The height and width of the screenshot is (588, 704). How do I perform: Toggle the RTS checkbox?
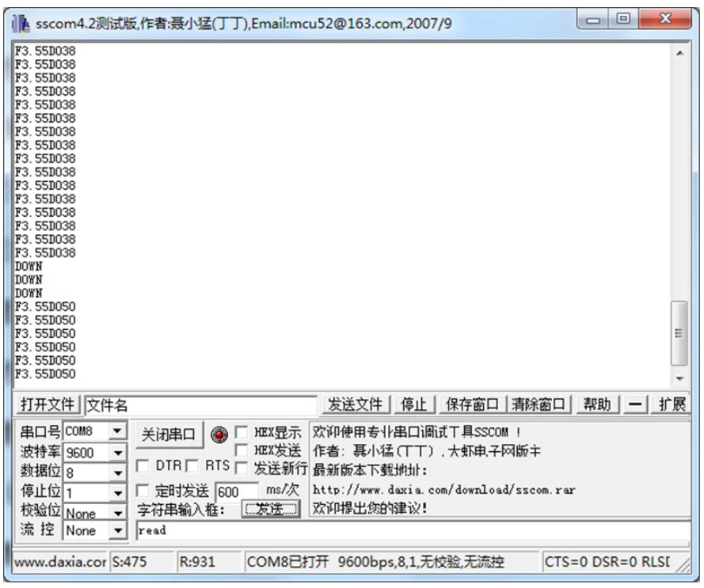point(192,466)
